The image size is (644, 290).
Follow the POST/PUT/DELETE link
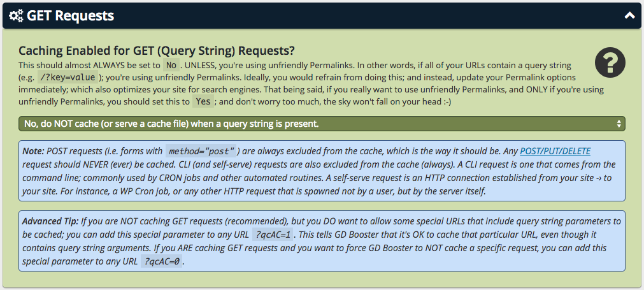coord(555,151)
